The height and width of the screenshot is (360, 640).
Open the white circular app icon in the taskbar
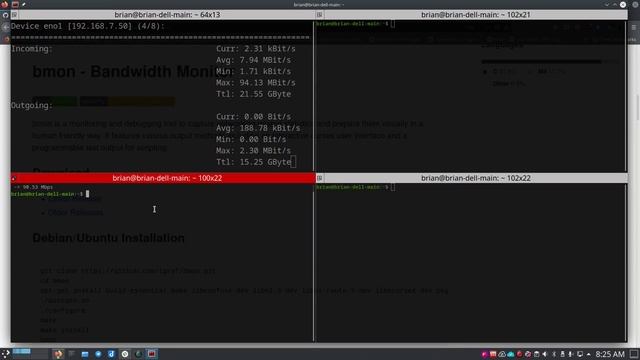coord(125,354)
